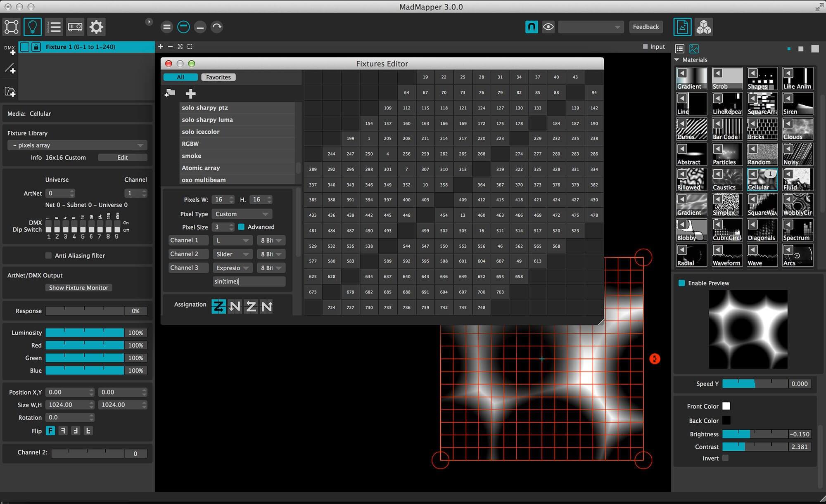Select the Cellular material thumbnail

click(x=762, y=179)
